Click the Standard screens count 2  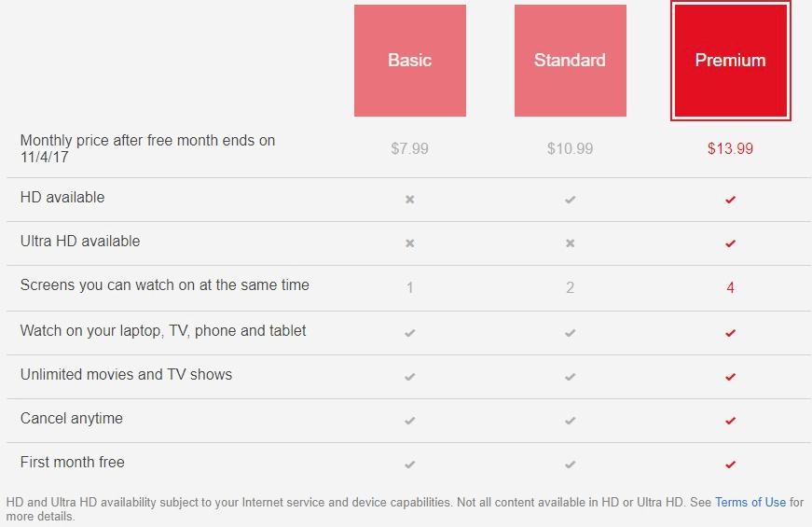click(570, 287)
